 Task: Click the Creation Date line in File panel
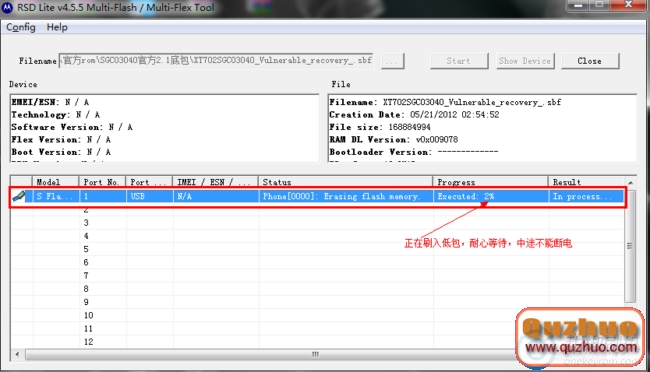[414, 114]
